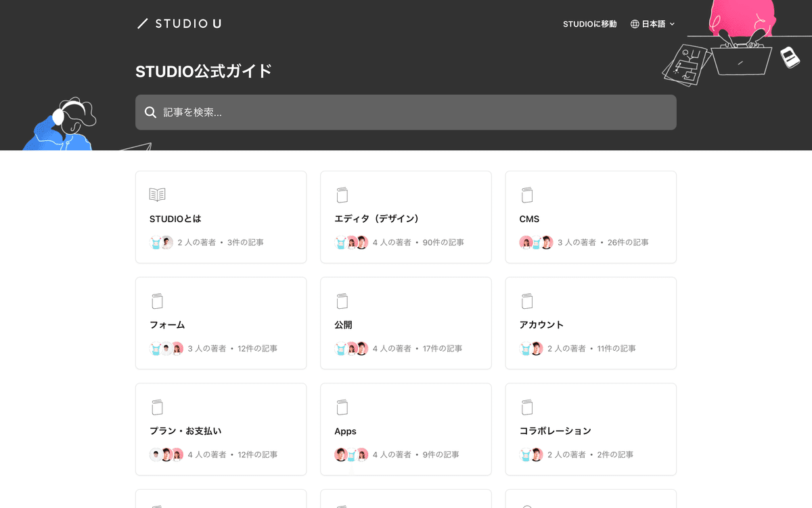Click author avatars on CMS card

tap(536, 242)
